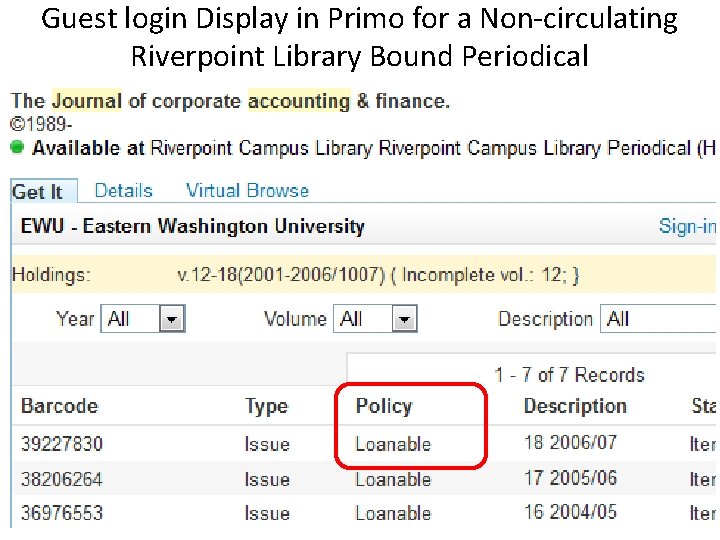Click Loanable policy for 18 2006/07 issue

coord(393,444)
